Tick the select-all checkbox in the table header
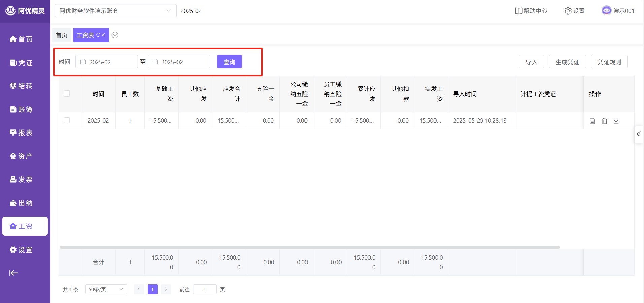 (x=67, y=94)
